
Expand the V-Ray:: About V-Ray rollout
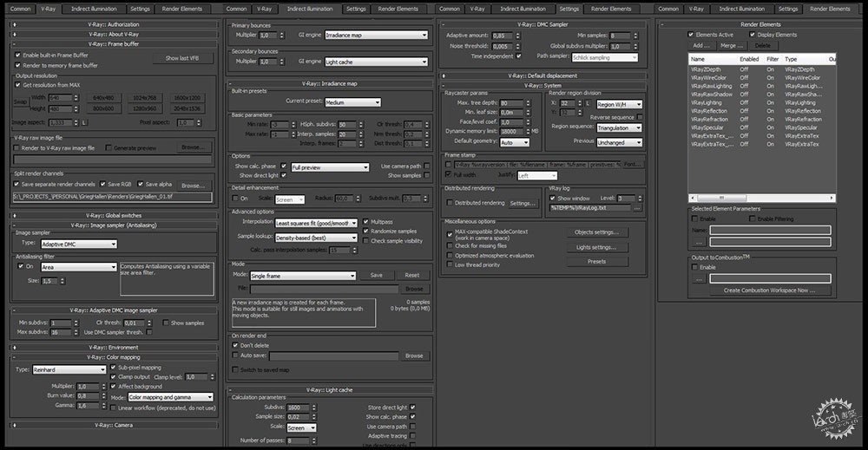coord(114,35)
